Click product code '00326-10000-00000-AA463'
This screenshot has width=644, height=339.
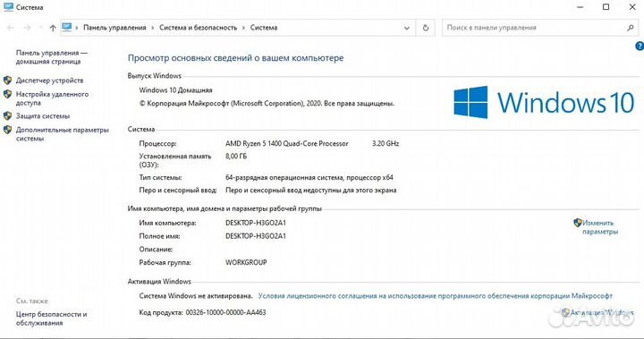[x=226, y=312]
